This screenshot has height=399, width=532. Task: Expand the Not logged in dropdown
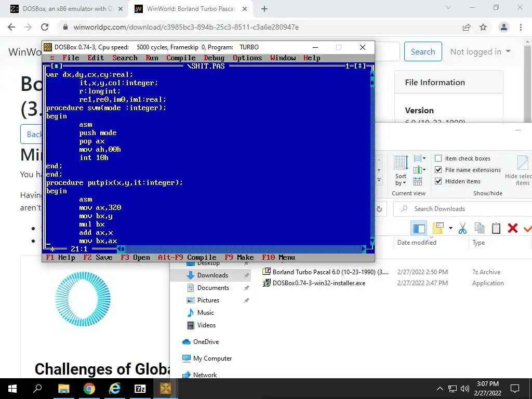click(480, 51)
